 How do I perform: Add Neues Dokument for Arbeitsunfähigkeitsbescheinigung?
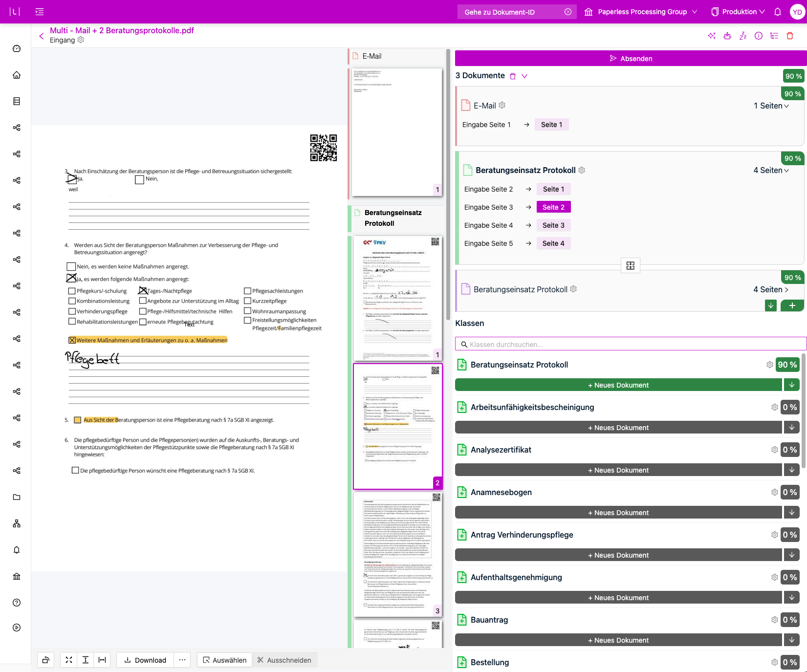[x=618, y=428]
